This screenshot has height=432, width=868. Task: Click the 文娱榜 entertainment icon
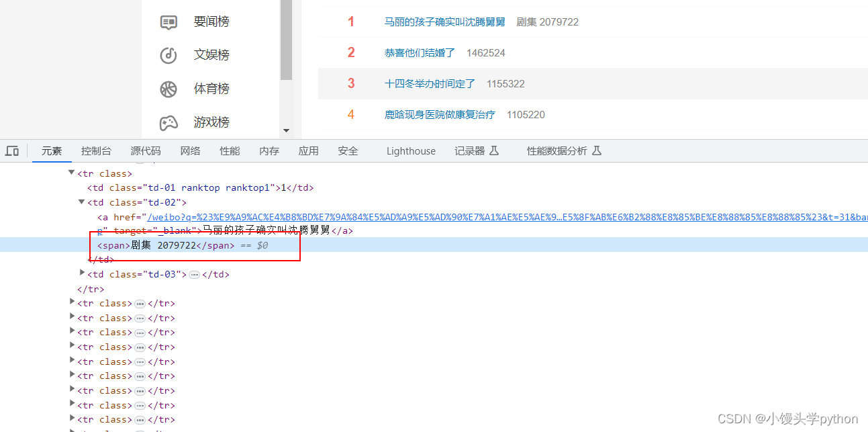pos(168,55)
